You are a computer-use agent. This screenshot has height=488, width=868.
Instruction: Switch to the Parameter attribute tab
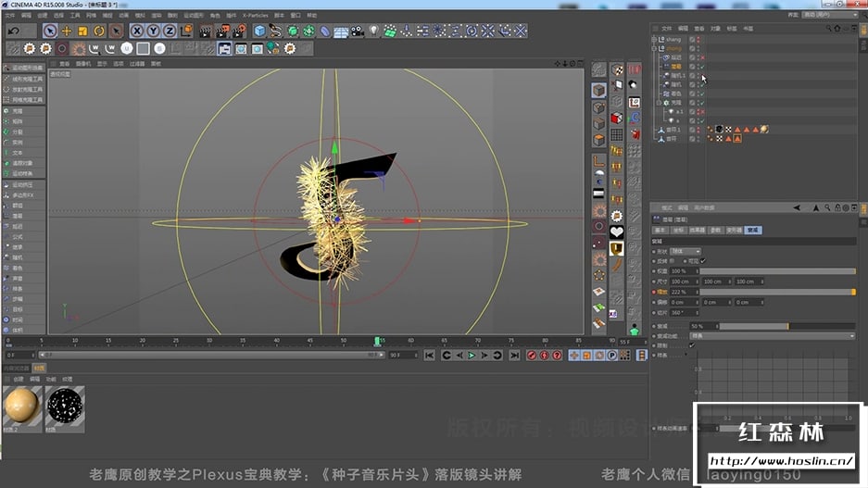(716, 231)
